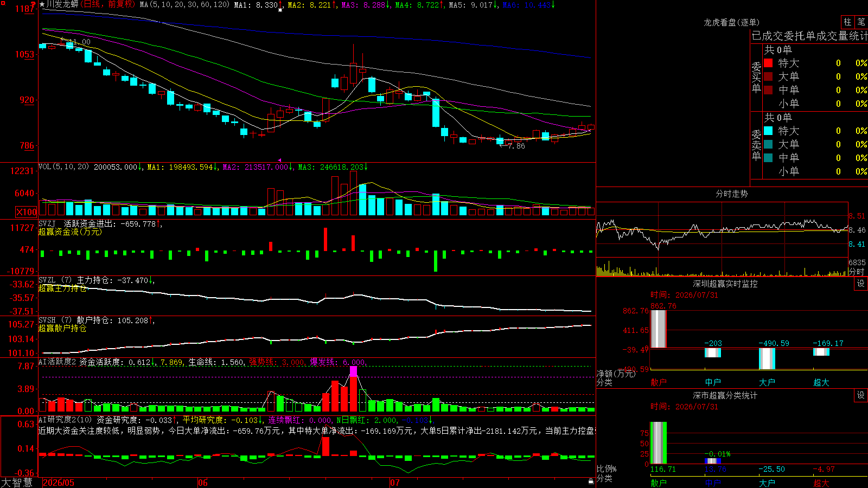Click the 超大 bar labeled -169.17
Image resolution: width=868 pixels, height=488 pixels.
tap(821, 352)
